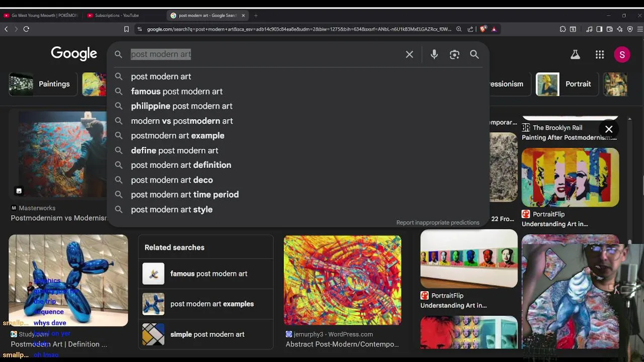Open "Abstract Post-Modern/Contempo..." WordPress result

[342, 344]
